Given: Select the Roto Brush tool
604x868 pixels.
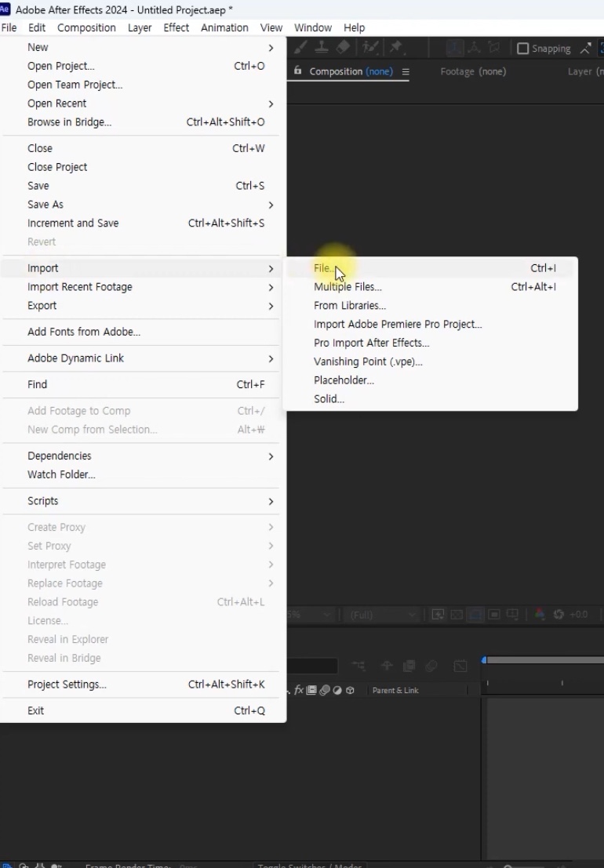Looking at the screenshot, I should 369,48.
